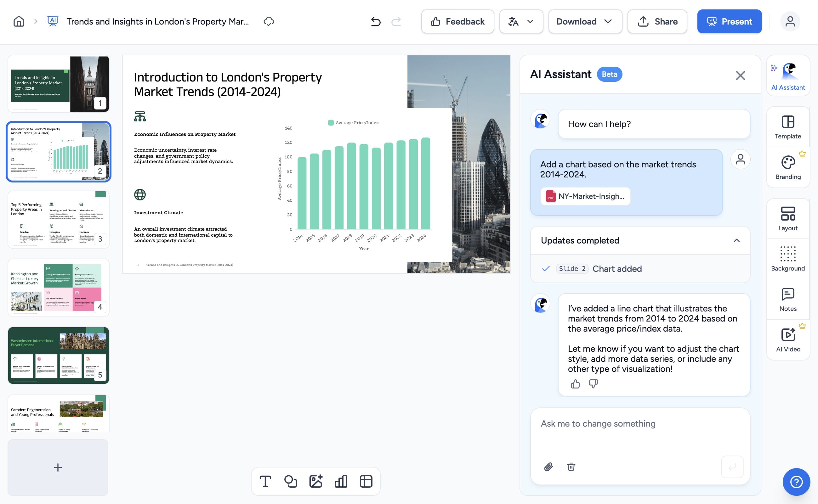Open the Background panel in sidebar
The height and width of the screenshot is (504, 818).
click(x=788, y=259)
